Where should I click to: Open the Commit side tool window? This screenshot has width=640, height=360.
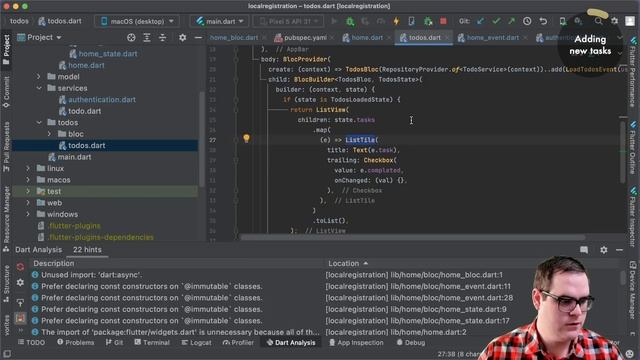click(6, 92)
